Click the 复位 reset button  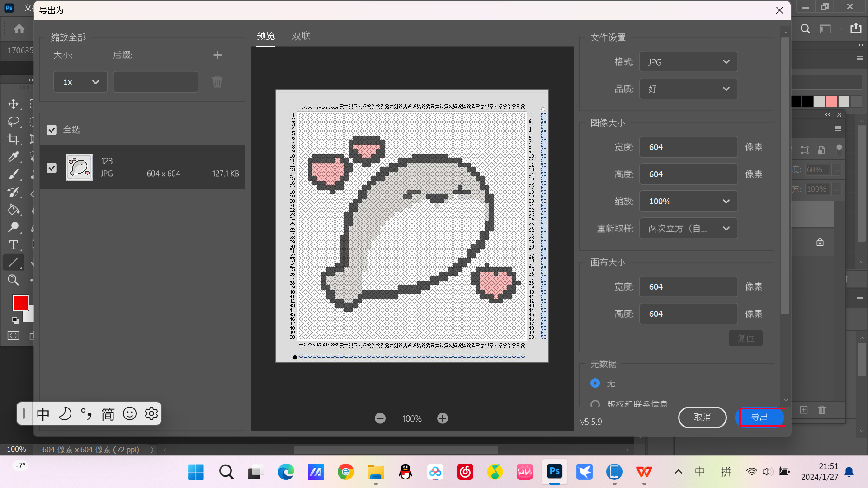click(746, 338)
